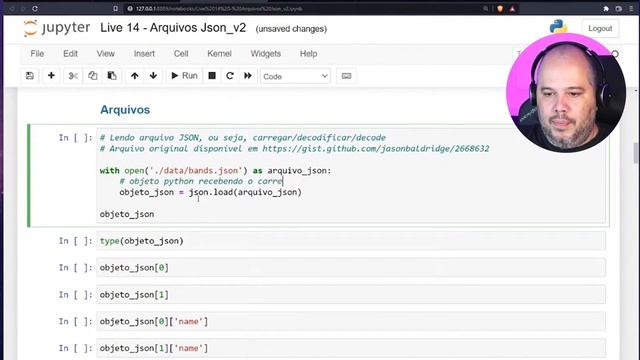The width and height of the screenshot is (640, 360).
Task: Select the objeto_json[0]['name'] cell
Action: click(351, 322)
